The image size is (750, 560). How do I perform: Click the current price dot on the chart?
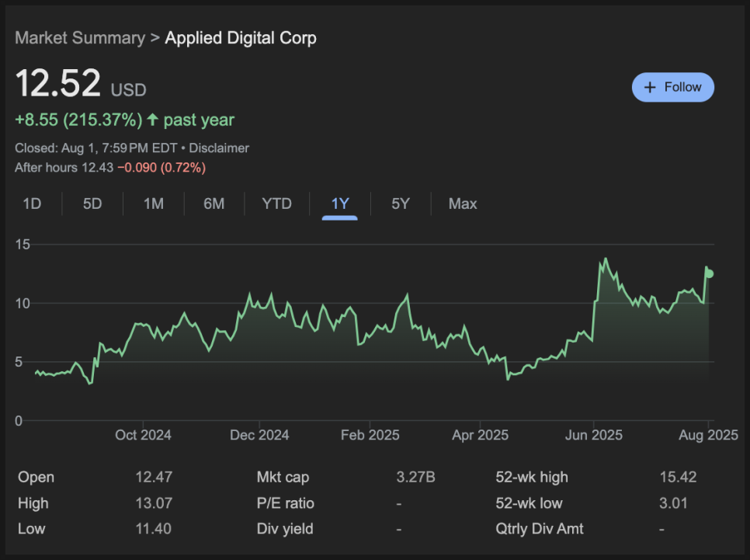pyautogui.click(x=710, y=273)
